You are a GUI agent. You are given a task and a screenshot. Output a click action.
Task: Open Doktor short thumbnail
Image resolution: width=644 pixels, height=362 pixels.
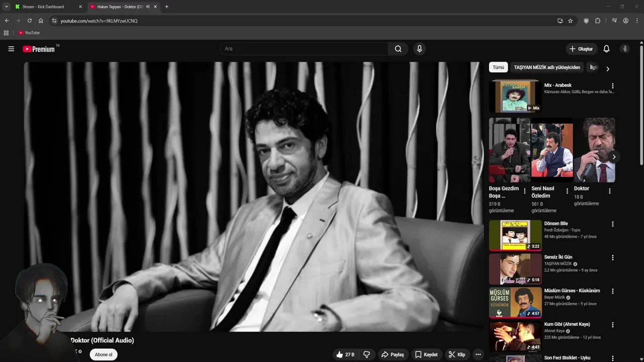click(594, 150)
